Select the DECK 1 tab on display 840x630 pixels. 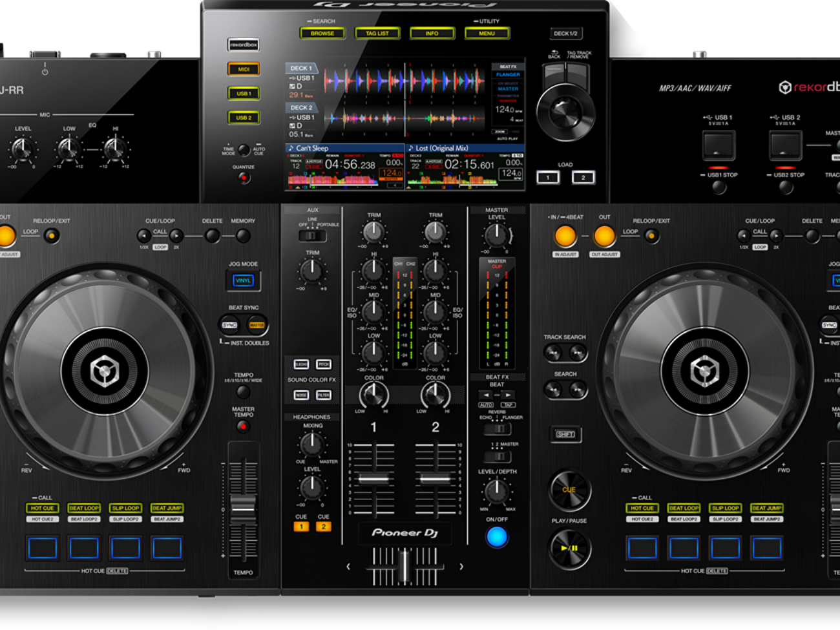[300, 68]
